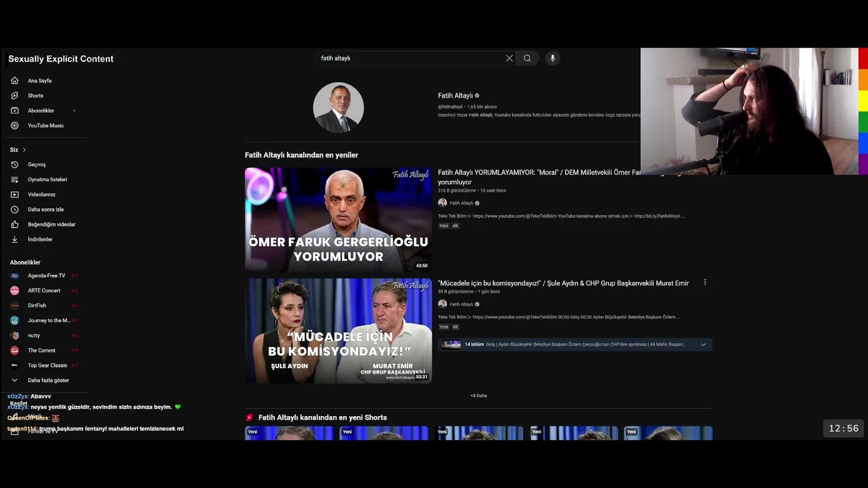
Task: Open nutty channel avatar
Action: [x=14, y=335]
